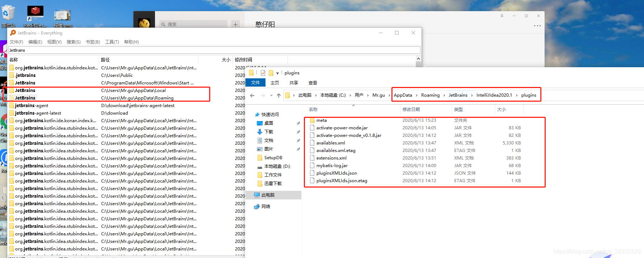The width and height of the screenshot is (644, 258).
Task: Select 迅雷下载 folder in navigation pane
Action: (273, 184)
